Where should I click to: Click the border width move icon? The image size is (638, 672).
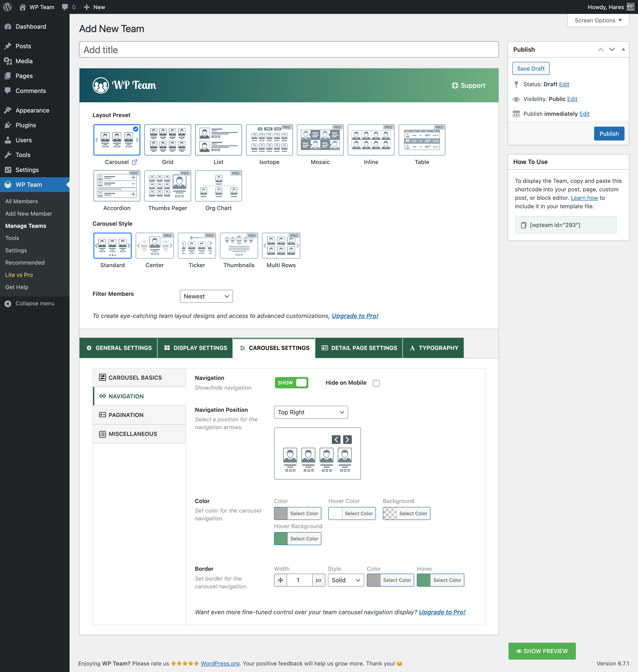280,580
